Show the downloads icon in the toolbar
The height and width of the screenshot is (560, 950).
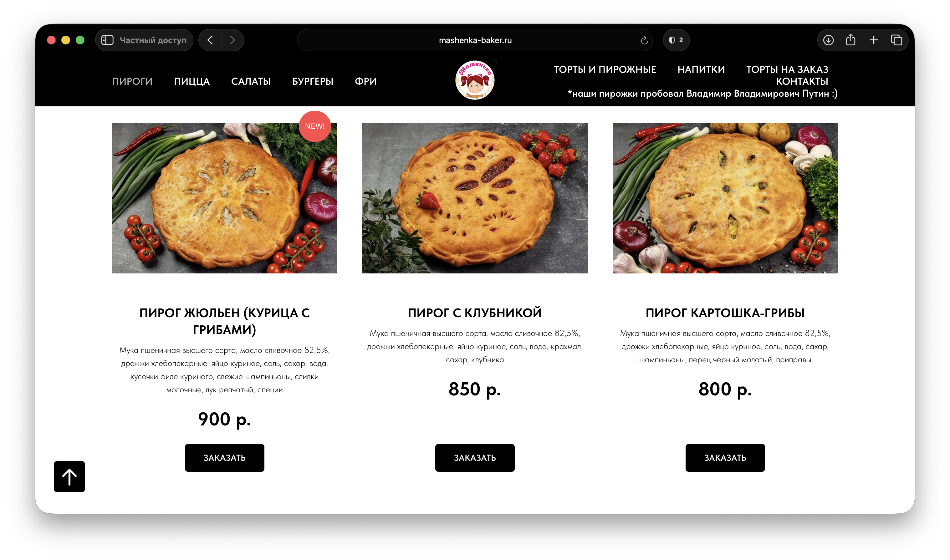point(828,40)
